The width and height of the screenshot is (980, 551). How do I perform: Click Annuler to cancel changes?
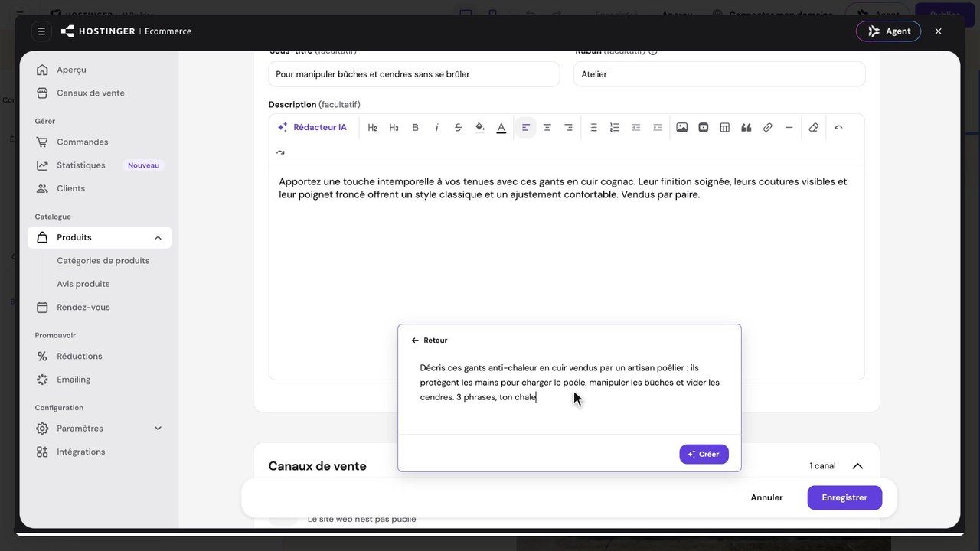click(x=766, y=497)
